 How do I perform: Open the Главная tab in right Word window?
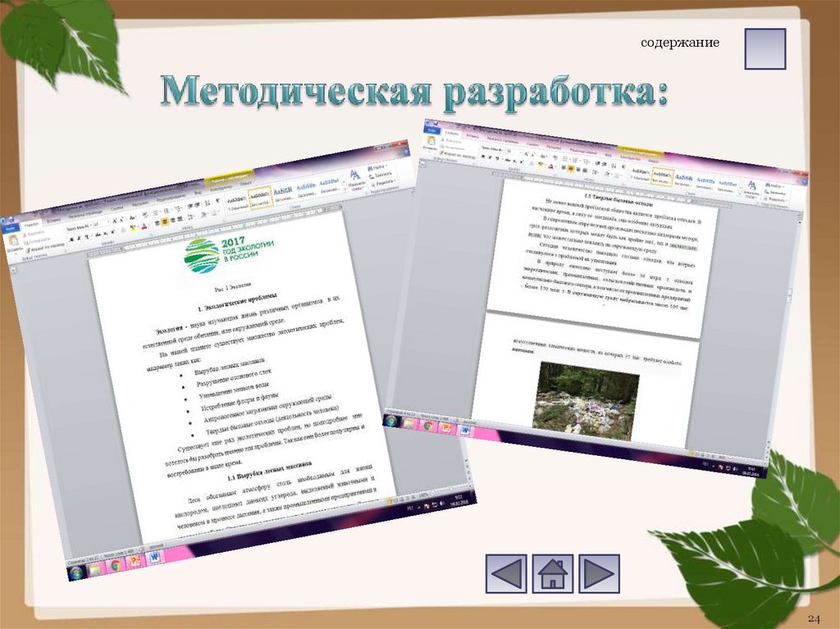tap(452, 133)
